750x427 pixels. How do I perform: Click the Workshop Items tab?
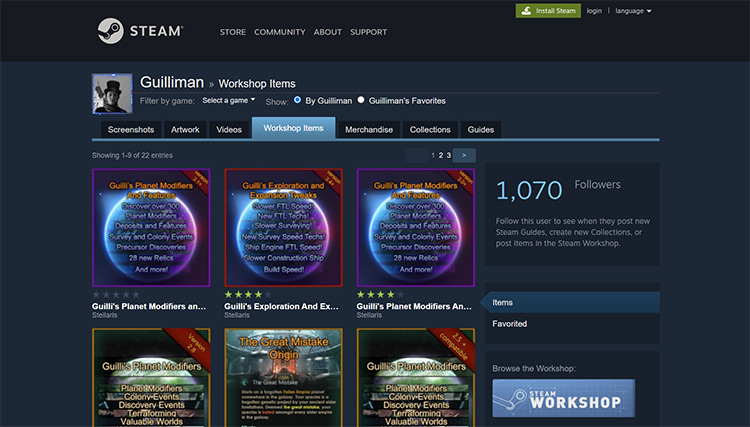pos(293,128)
